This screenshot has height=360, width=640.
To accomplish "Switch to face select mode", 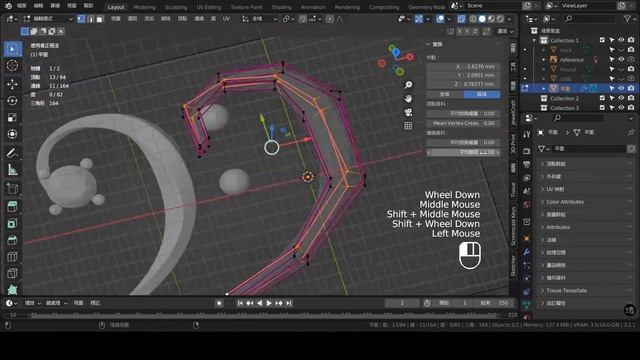I will [x=100, y=19].
